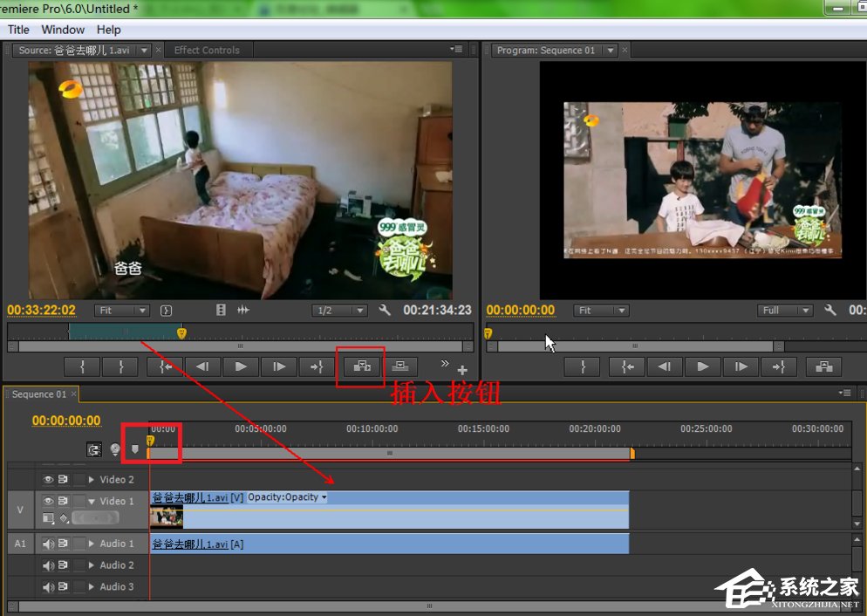867x616 pixels.
Task: Click Drag Audio Only waveform icon
Action: click(x=243, y=310)
